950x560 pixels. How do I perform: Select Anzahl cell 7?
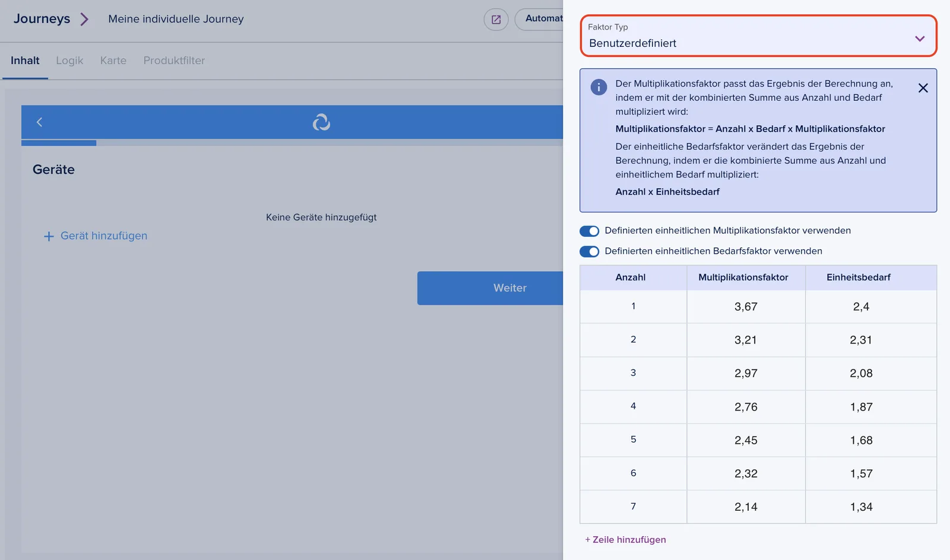634,507
